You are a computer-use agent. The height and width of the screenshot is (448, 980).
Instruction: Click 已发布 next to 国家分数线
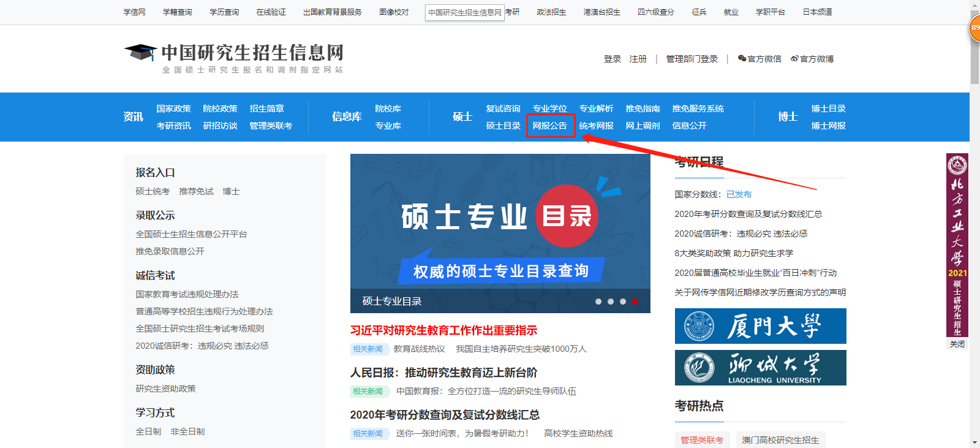coord(739,194)
